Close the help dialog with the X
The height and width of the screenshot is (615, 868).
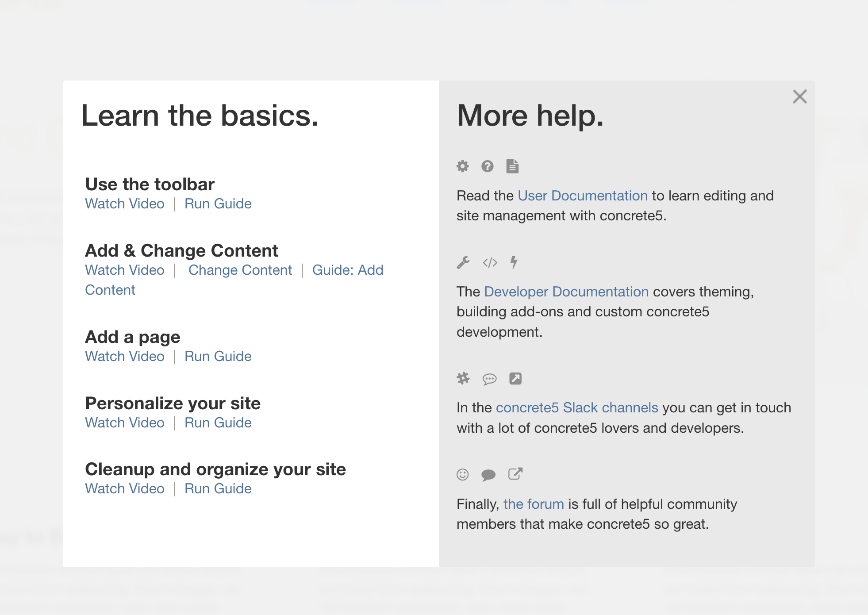point(799,96)
